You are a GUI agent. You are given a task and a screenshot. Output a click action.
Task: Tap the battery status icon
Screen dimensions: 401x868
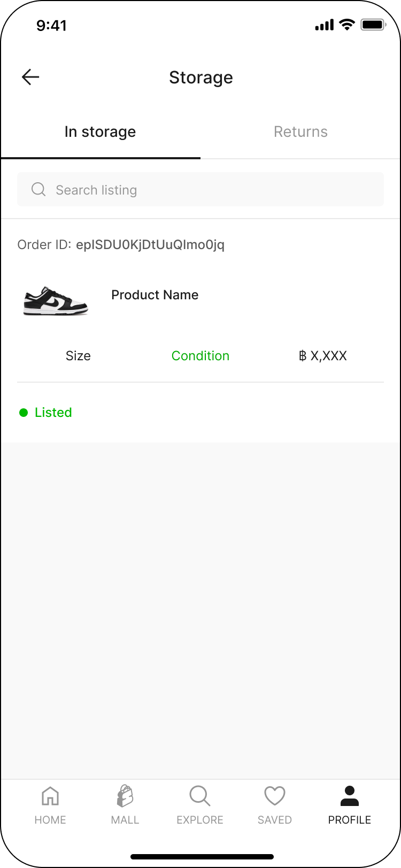tap(373, 25)
